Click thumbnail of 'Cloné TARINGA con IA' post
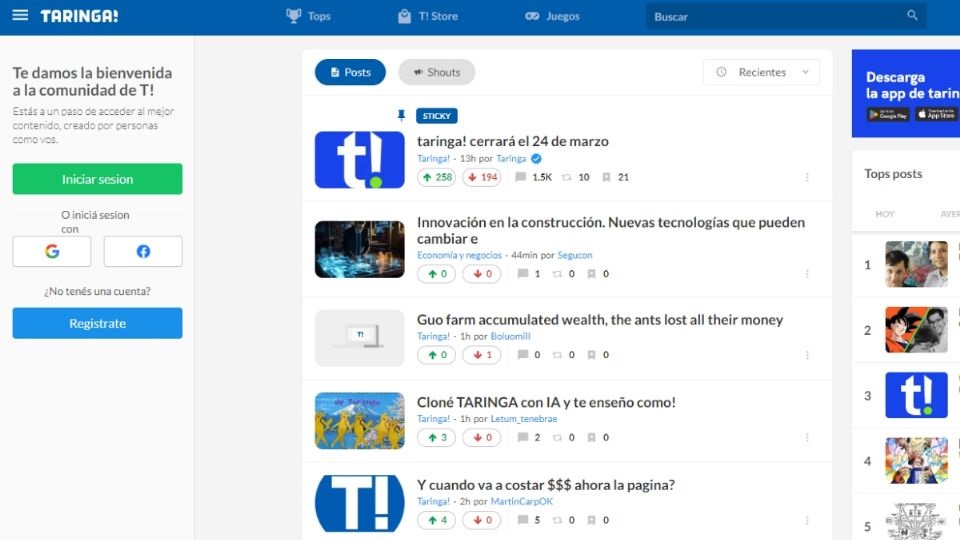 pyautogui.click(x=359, y=421)
